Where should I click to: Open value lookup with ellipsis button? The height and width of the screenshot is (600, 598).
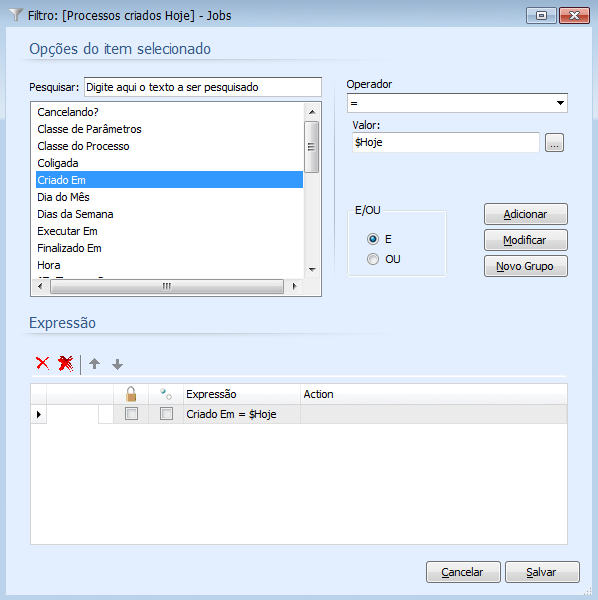[554, 143]
